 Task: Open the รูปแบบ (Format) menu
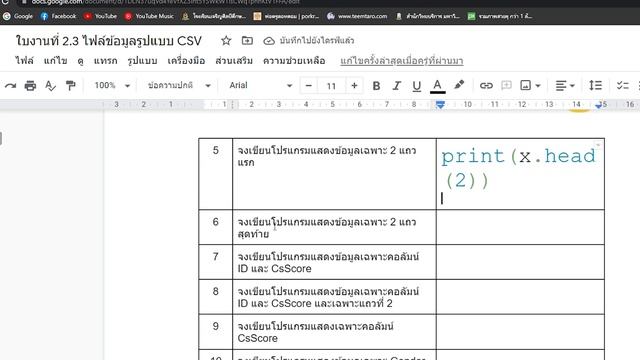142,61
